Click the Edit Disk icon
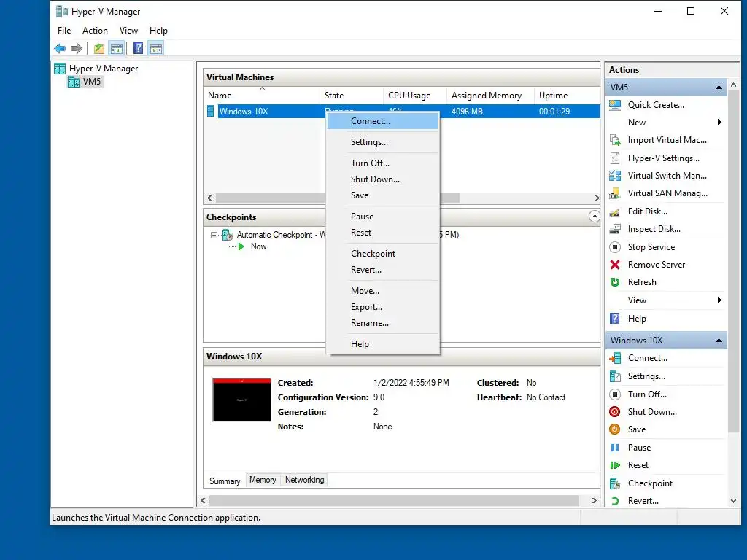Screen dimensions: 747x560 (x=615, y=211)
